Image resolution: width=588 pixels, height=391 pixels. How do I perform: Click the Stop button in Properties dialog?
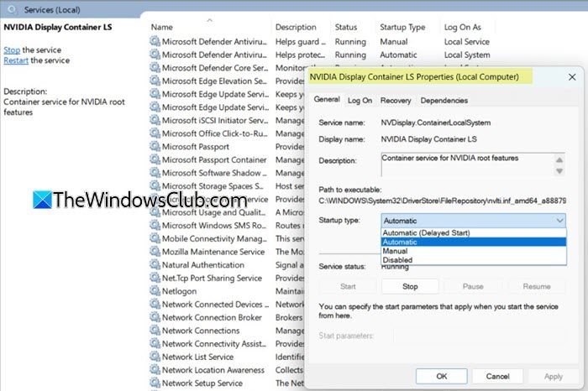pos(410,286)
